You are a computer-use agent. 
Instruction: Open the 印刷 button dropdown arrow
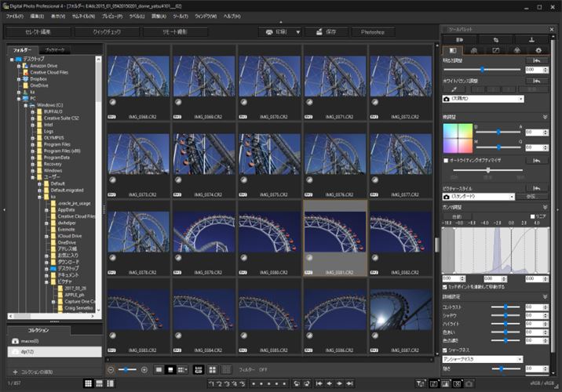coord(297,32)
